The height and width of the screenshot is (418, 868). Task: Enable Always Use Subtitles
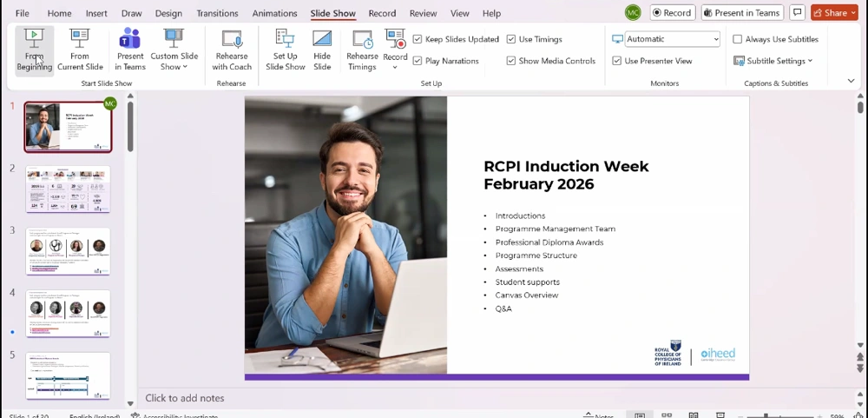[738, 39]
